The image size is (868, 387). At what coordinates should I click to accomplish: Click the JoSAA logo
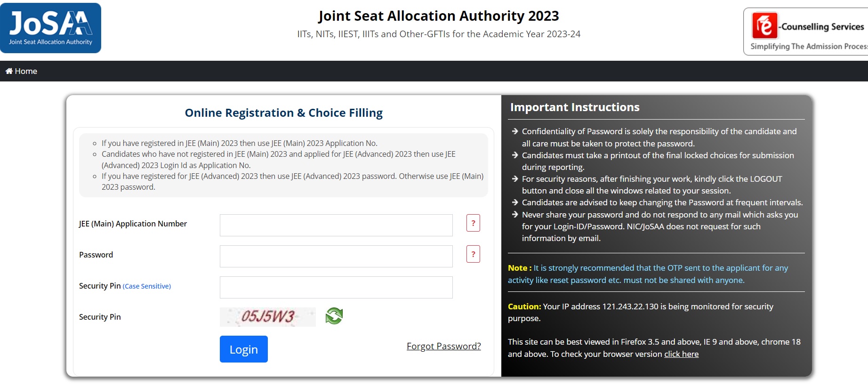[50, 28]
